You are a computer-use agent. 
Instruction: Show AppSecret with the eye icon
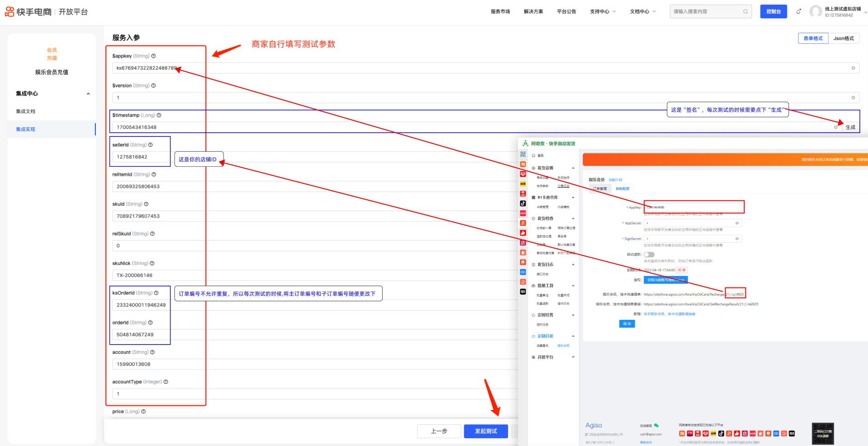737,223
